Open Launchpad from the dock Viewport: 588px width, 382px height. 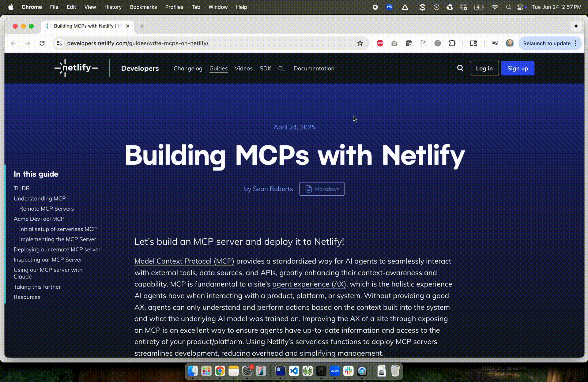206,371
